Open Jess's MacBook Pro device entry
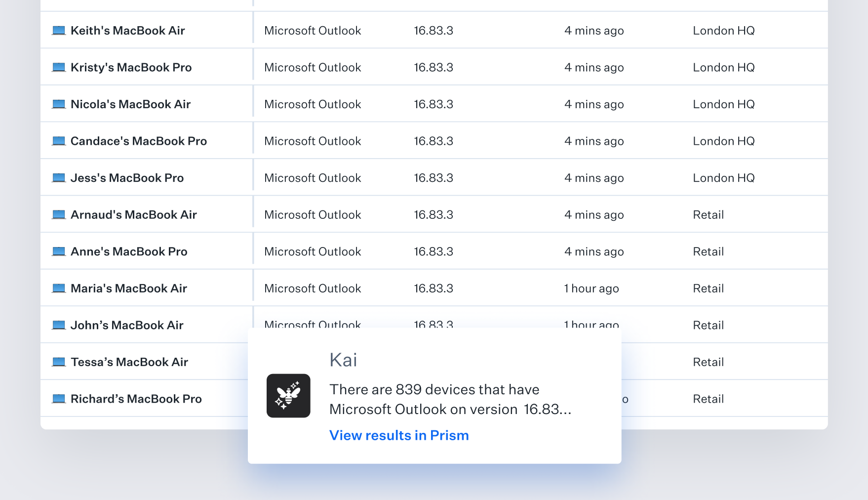 (x=127, y=178)
